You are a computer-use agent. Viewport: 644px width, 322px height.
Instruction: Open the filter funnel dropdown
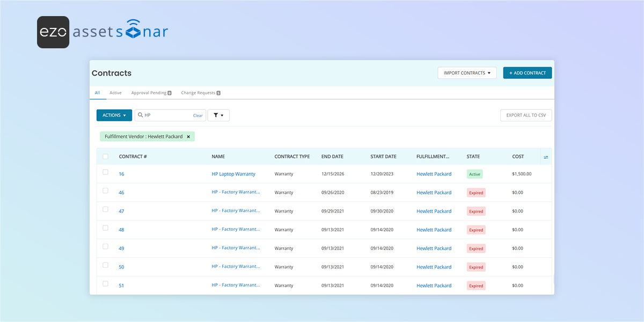click(218, 115)
